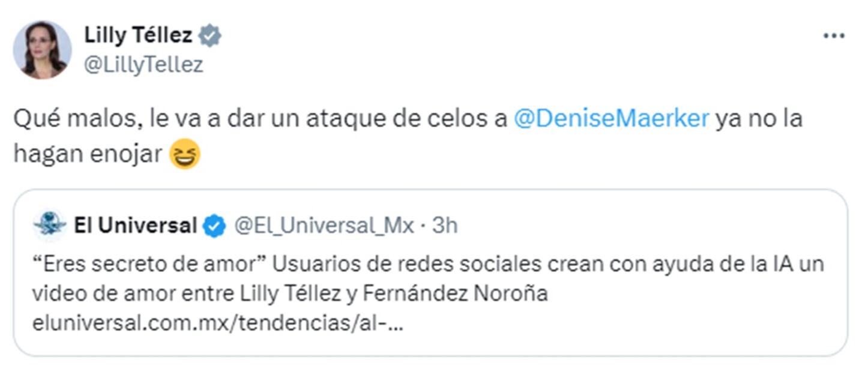
Task: Click the @LillyTellez handle
Action: (x=143, y=64)
